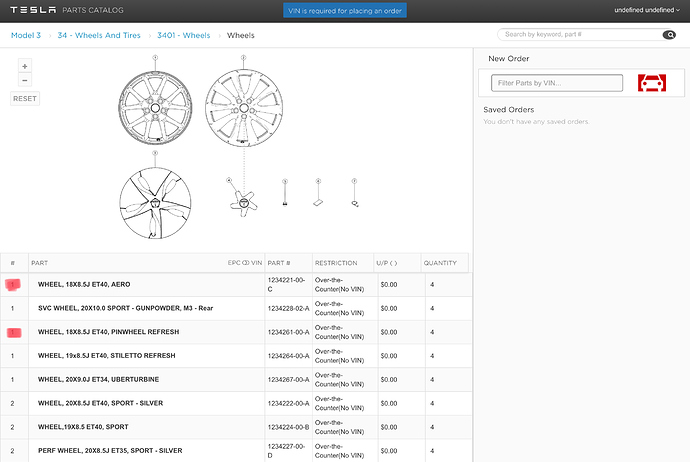This screenshot has width=690, height=462.
Task: Select the UBERTURBINE wheel row
Action: (x=236, y=379)
